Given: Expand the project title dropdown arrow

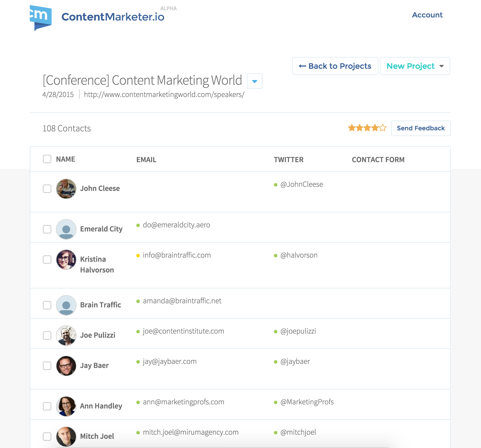Looking at the screenshot, I should 254,81.
